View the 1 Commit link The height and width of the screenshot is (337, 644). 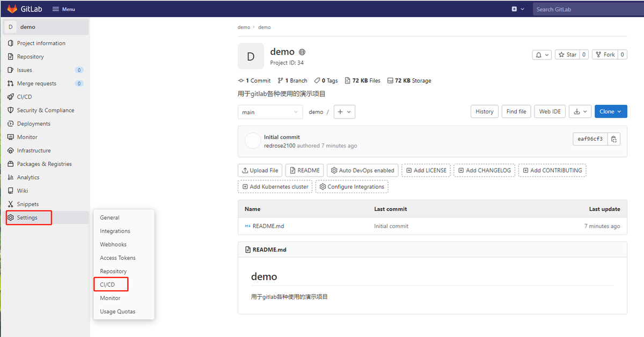coord(254,80)
